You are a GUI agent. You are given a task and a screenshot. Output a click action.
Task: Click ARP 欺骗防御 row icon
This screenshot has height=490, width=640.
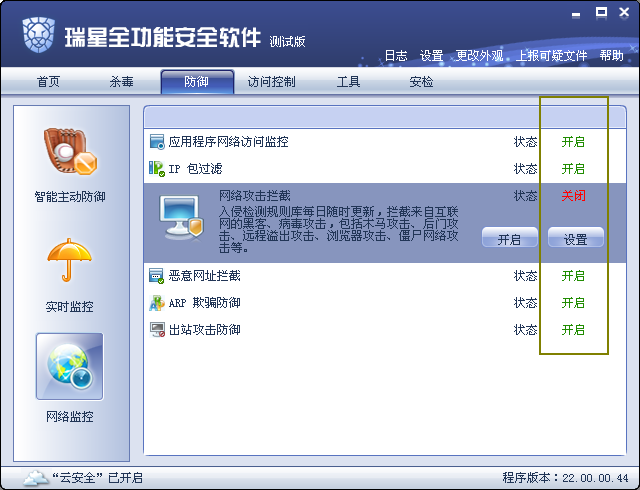pyautogui.click(x=157, y=303)
